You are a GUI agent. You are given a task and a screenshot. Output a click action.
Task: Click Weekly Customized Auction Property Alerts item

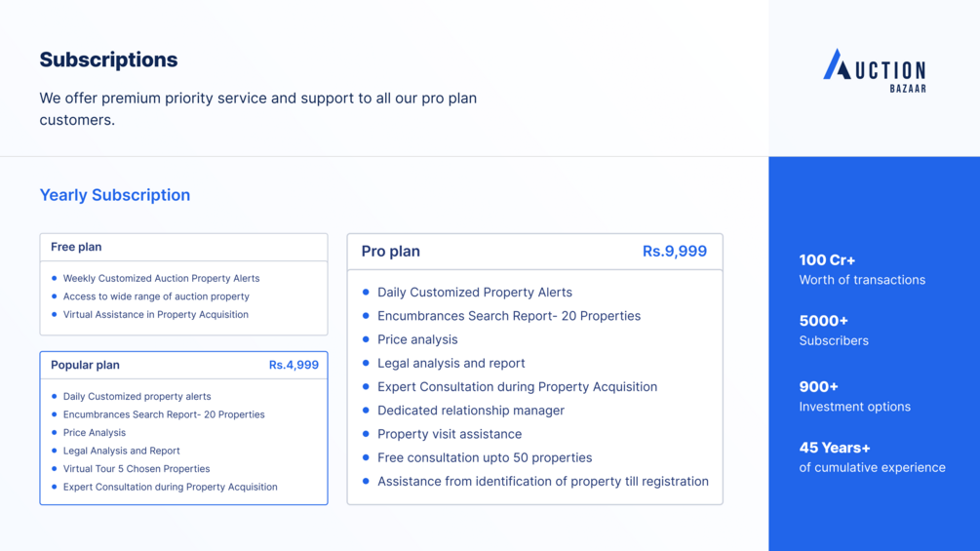click(x=161, y=278)
